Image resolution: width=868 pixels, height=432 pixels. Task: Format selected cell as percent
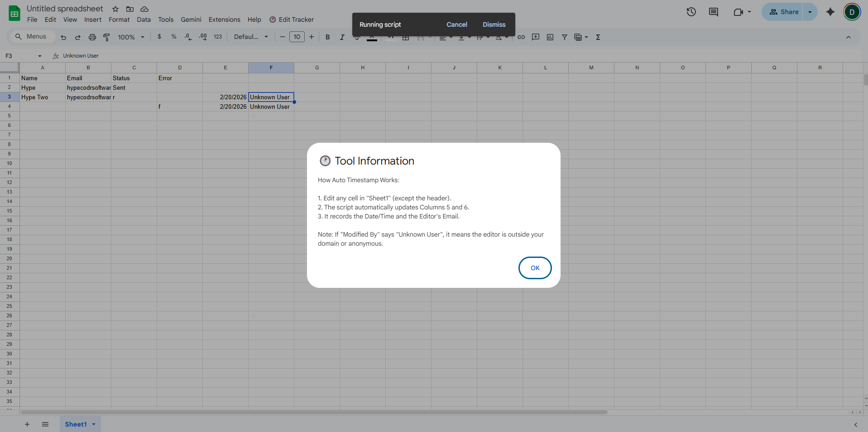pos(173,37)
